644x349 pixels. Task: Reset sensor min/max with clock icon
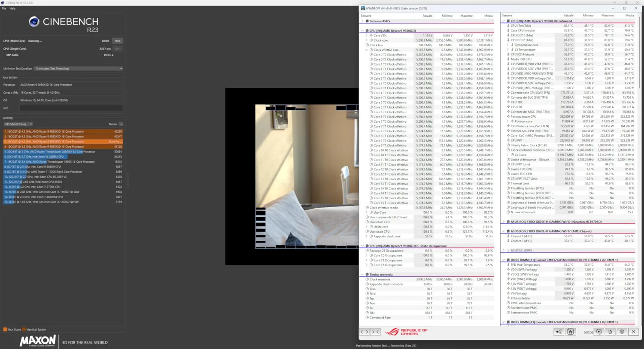[598, 332]
